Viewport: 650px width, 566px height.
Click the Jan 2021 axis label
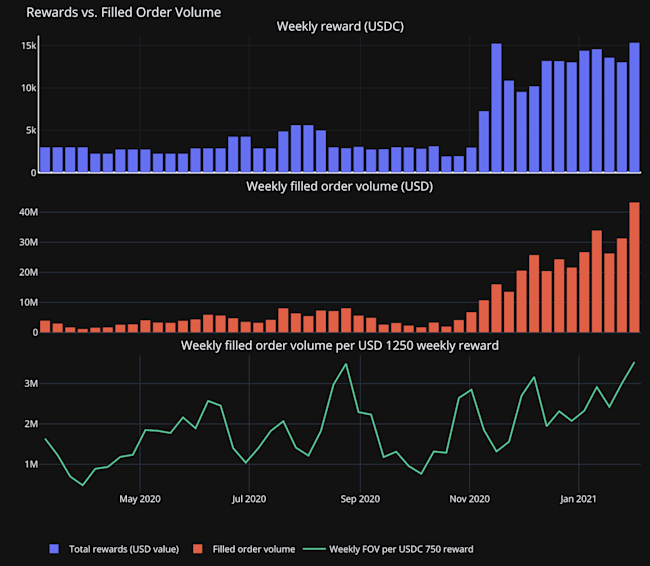578,499
